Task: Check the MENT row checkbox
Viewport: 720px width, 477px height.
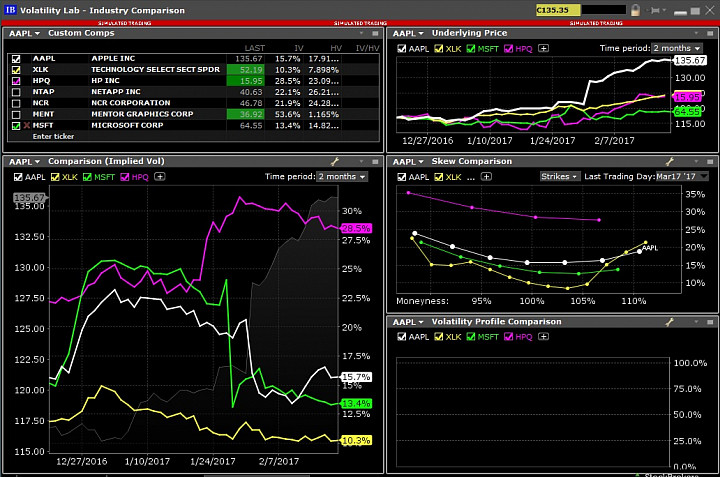Action: click(16, 114)
